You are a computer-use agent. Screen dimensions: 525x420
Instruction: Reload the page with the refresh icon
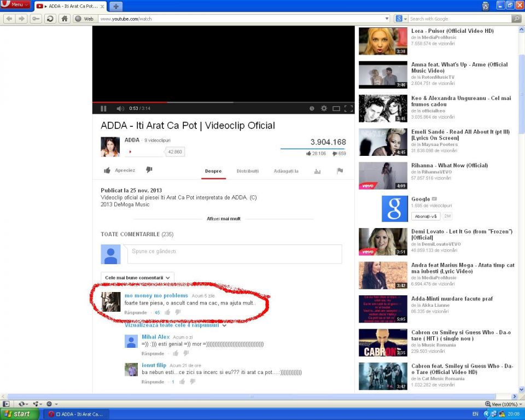click(x=50, y=19)
